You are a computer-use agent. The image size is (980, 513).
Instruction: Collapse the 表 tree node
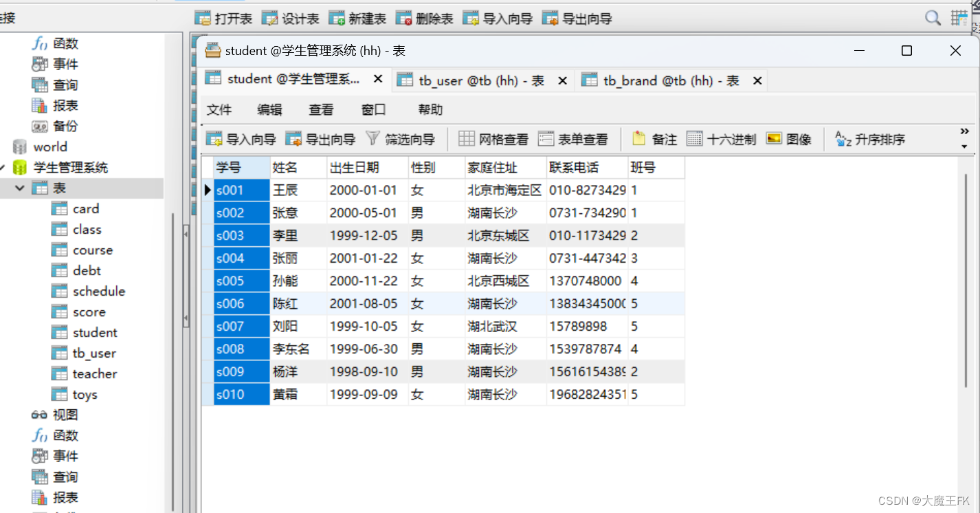[x=19, y=188]
